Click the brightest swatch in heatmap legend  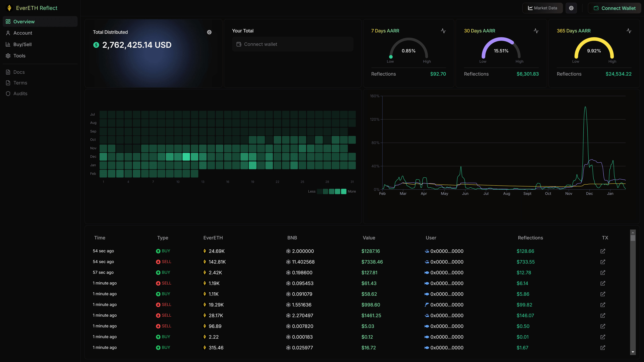click(x=344, y=191)
